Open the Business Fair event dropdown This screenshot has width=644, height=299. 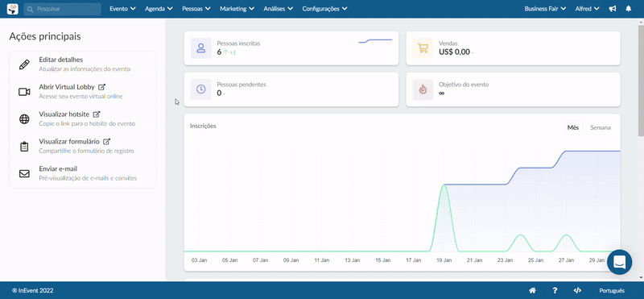[545, 9]
